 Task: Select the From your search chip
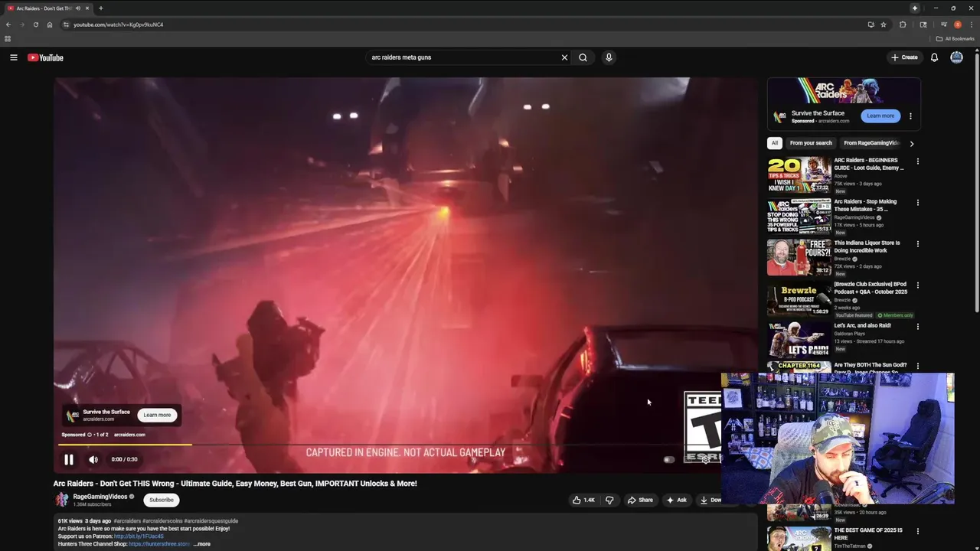click(x=811, y=143)
